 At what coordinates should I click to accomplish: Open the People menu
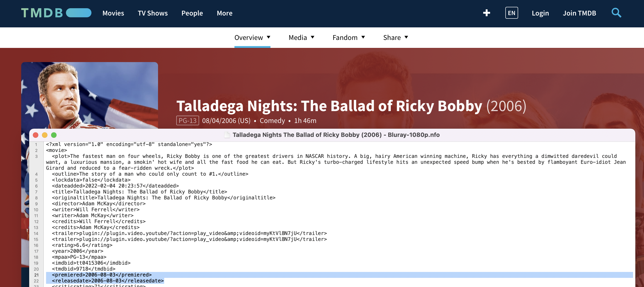[192, 13]
